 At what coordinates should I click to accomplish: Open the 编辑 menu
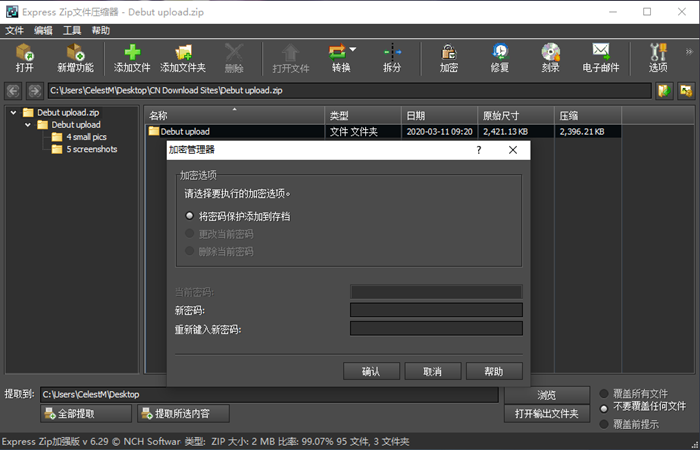(43, 30)
